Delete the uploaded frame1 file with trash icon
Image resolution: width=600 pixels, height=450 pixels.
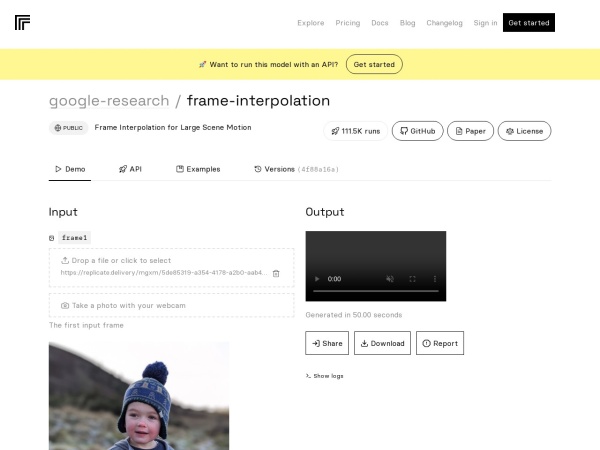point(276,273)
